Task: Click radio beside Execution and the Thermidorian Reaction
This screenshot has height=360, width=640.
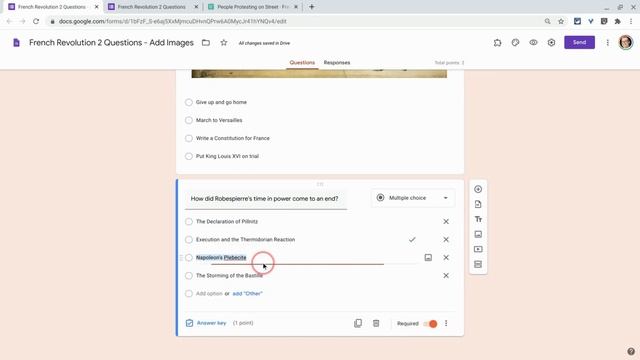Action: 189,240
